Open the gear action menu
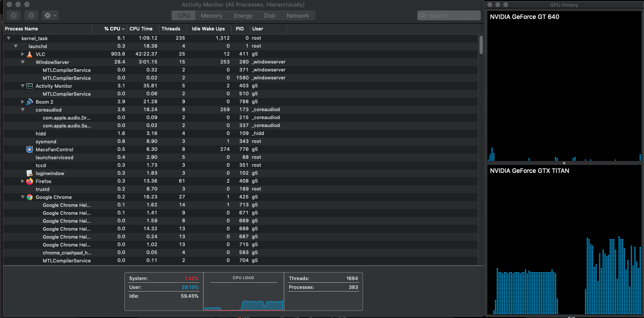Viewport: 644px width, 318px height. [50, 15]
